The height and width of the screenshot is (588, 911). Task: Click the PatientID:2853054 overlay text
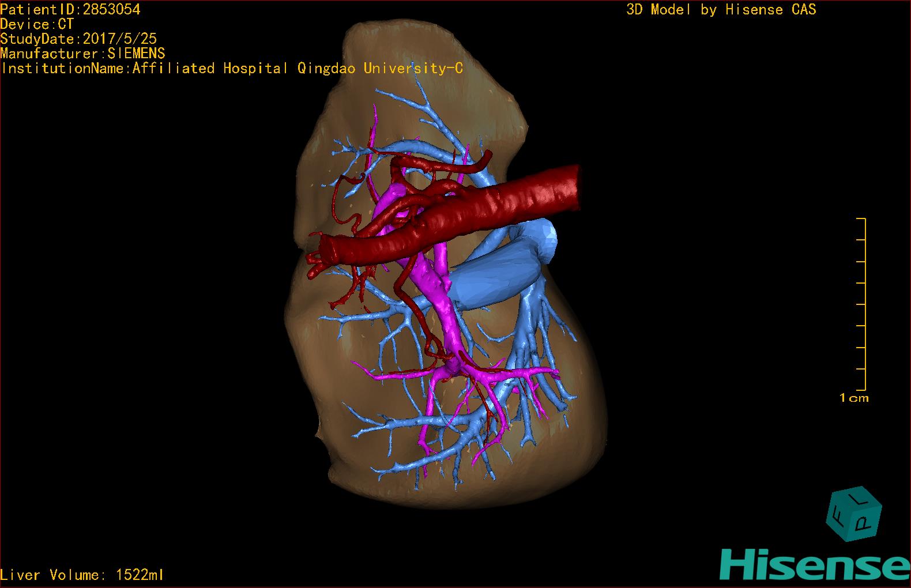[70, 9]
